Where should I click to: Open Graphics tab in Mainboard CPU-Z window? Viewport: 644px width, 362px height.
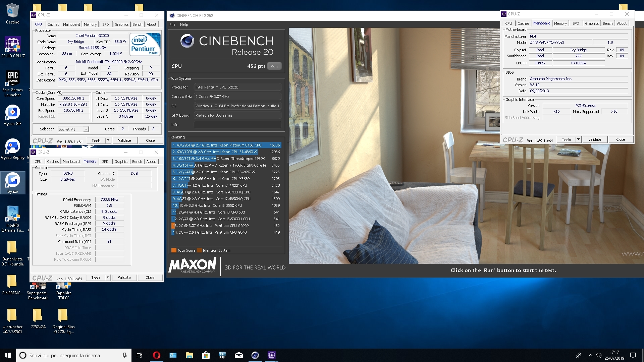coord(592,23)
